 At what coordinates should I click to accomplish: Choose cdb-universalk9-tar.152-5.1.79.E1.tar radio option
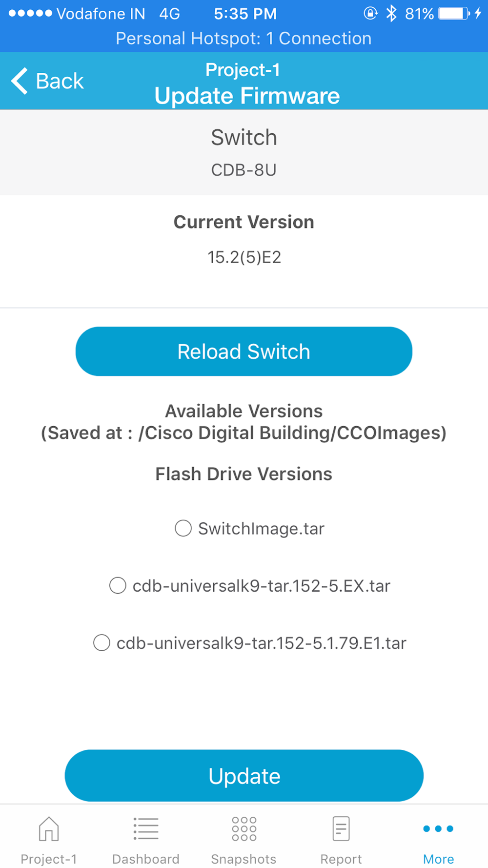pyautogui.click(x=102, y=642)
